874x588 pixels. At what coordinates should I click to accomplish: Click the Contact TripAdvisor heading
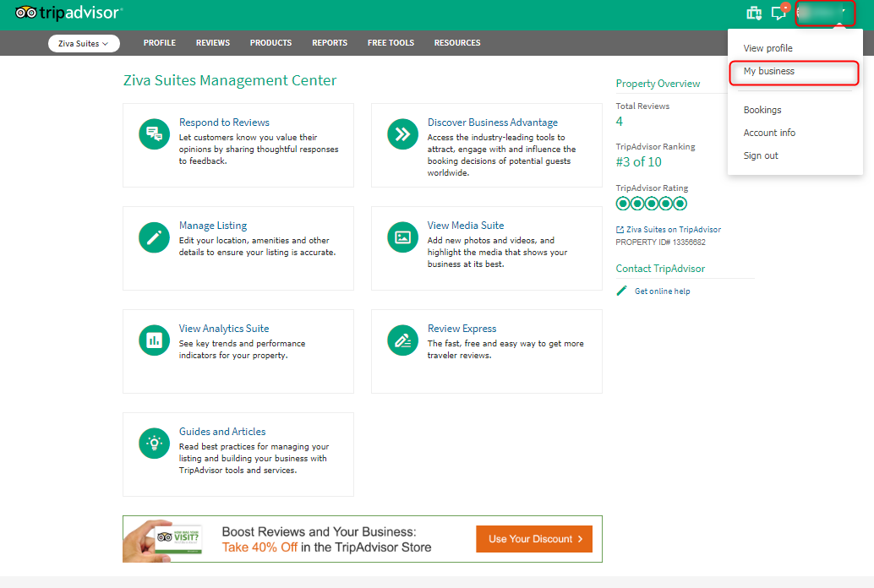tap(660, 269)
